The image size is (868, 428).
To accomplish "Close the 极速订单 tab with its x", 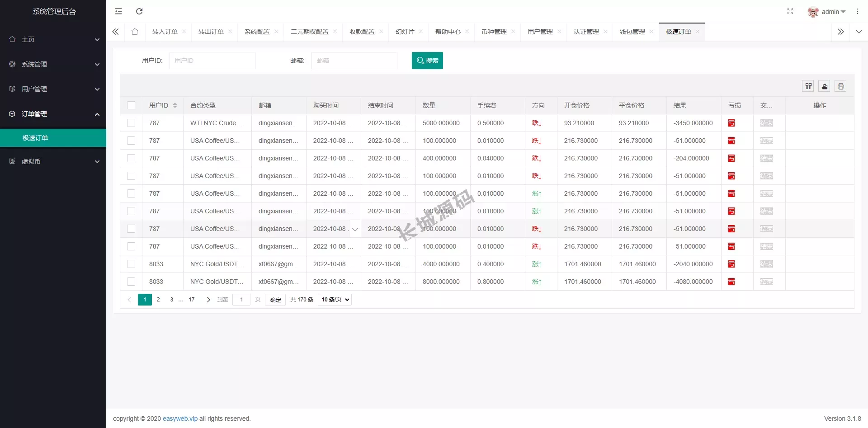I will pyautogui.click(x=698, y=32).
